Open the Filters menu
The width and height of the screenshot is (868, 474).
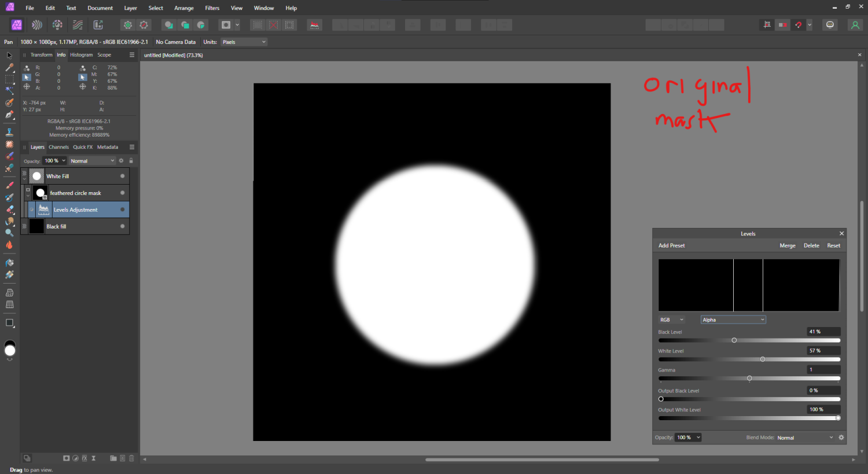click(212, 8)
